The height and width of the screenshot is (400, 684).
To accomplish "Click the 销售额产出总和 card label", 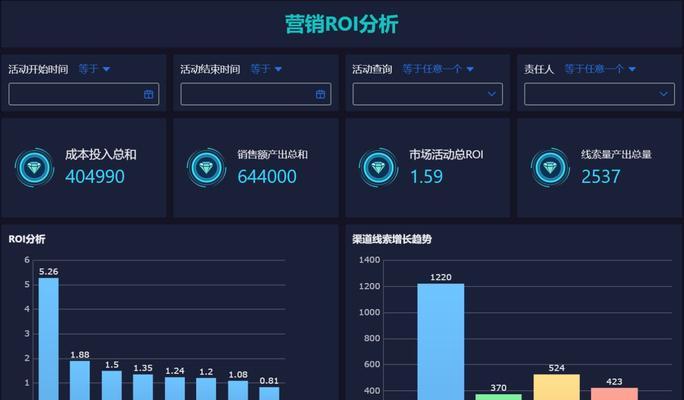I will click(273, 154).
